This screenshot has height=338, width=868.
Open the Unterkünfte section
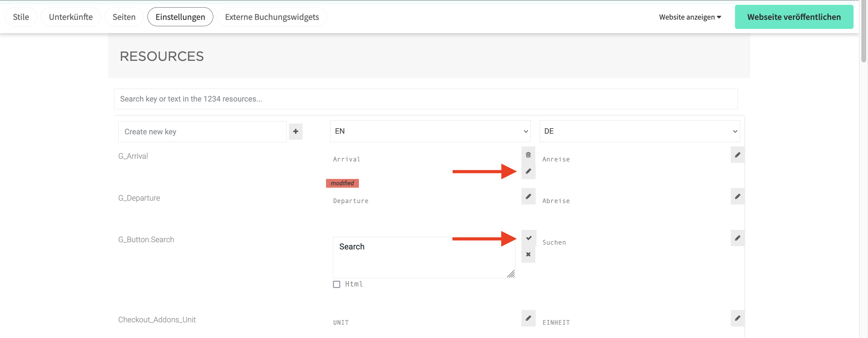[x=71, y=17]
